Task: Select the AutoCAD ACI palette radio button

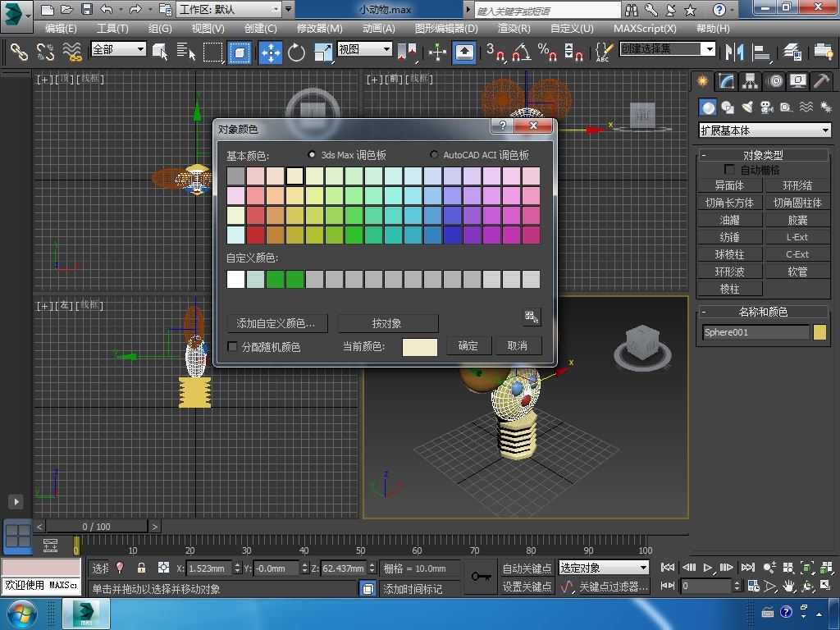Action: point(433,154)
